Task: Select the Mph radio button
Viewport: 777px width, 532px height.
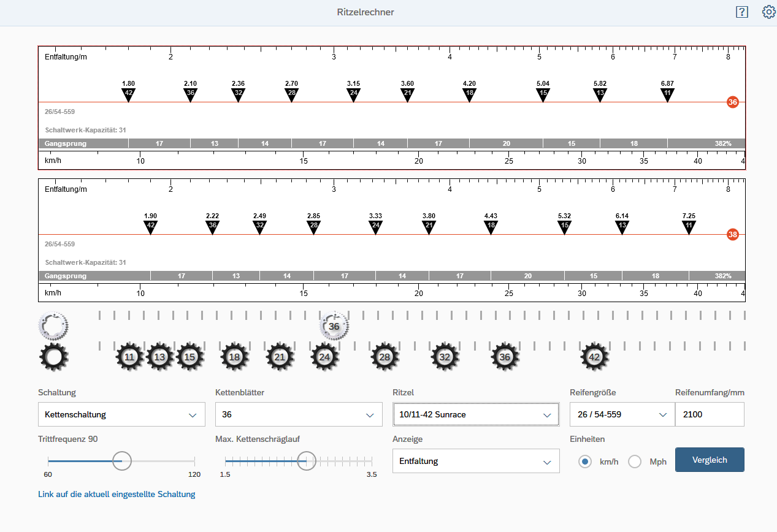Action: (635, 461)
